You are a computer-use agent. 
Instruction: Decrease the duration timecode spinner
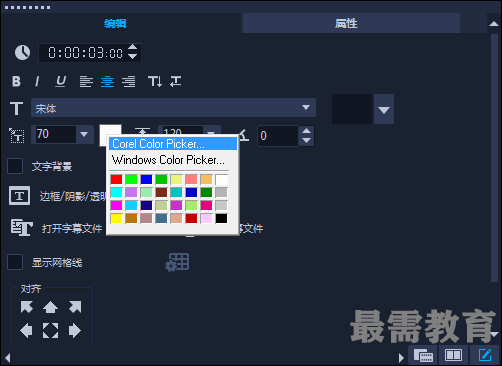(132, 57)
